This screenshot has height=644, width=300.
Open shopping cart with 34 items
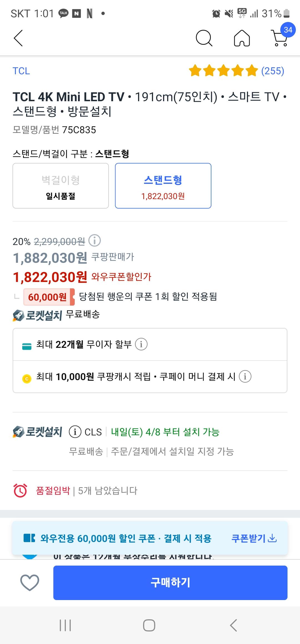(x=280, y=38)
